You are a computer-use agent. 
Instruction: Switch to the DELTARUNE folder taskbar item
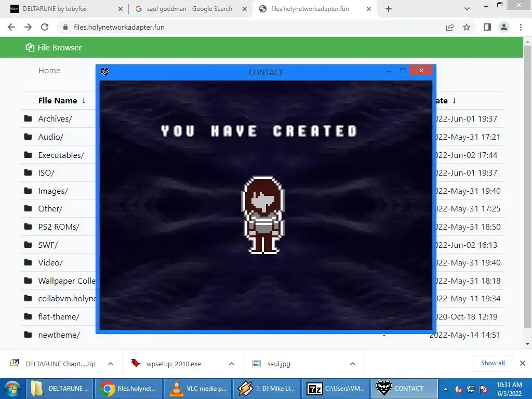coord(59,389)
